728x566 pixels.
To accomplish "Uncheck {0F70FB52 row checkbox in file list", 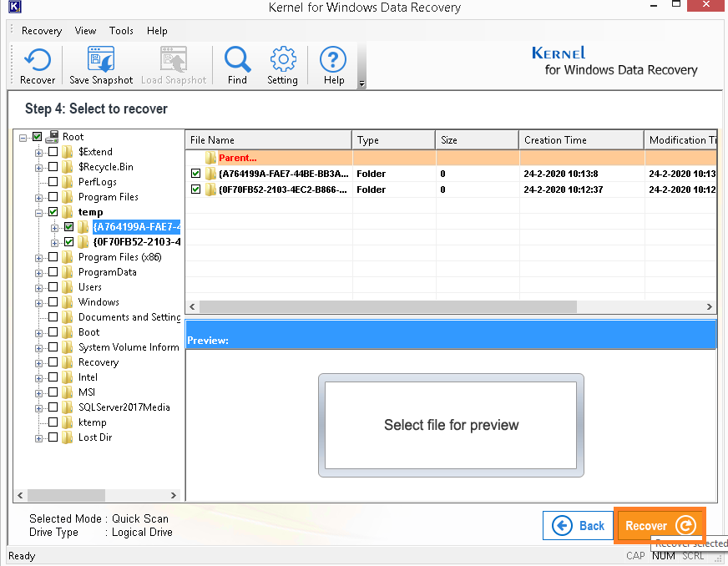I will point(195,190).
